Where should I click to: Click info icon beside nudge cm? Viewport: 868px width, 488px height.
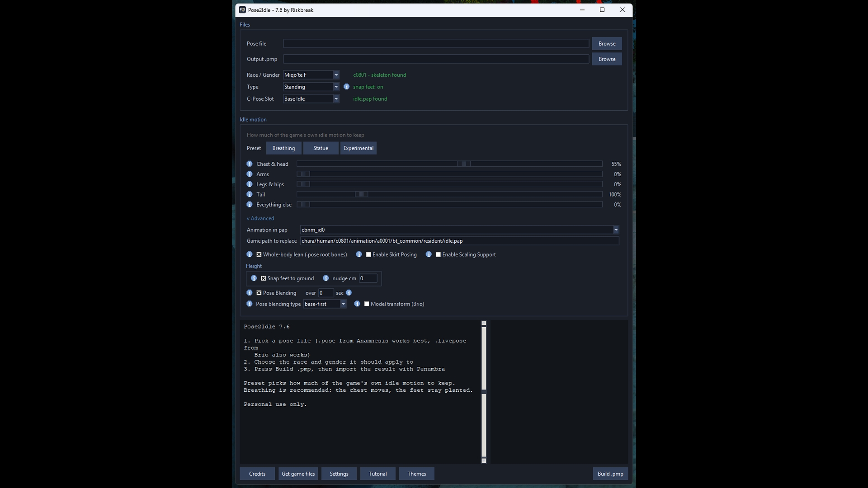326,278
